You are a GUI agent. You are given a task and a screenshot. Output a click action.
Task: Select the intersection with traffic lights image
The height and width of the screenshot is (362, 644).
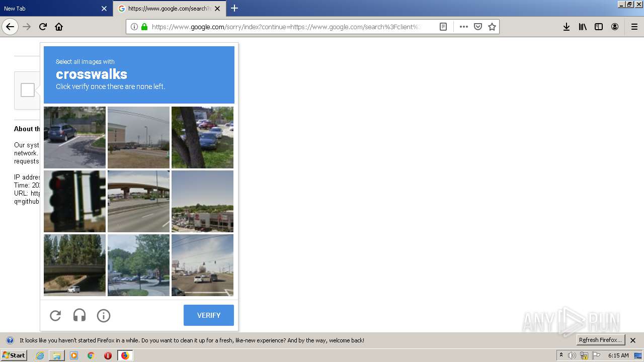point(202,265)
